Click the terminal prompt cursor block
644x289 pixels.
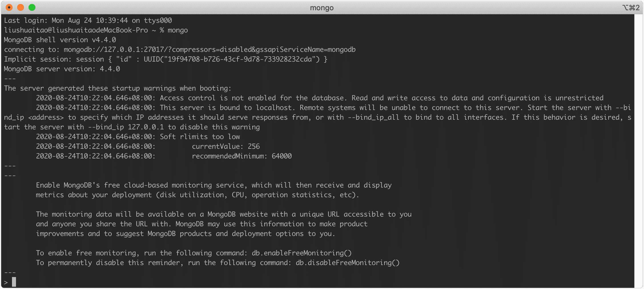click(x=14, y=282)
